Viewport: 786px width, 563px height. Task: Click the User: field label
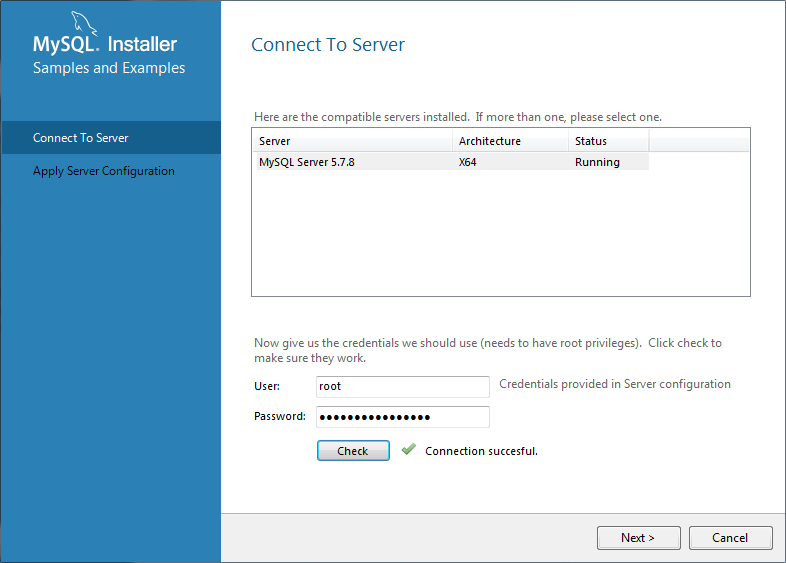267,386
